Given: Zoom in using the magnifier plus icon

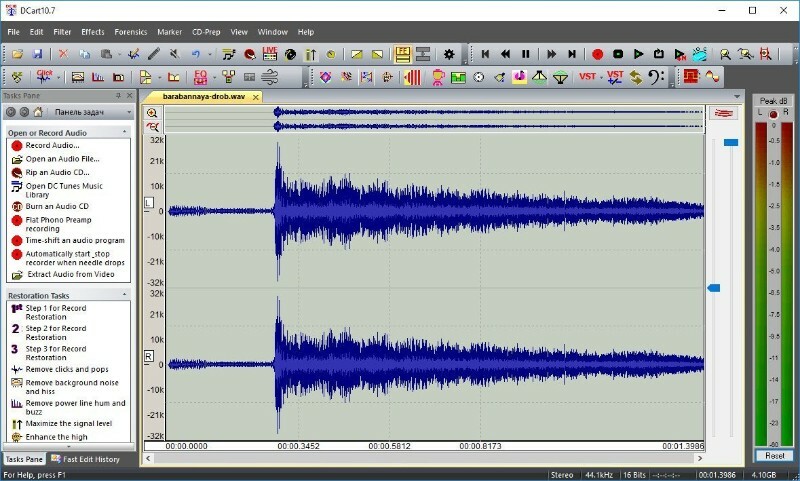Looking at the screenshot, I should pyautogui.click(x=152, y=114).
